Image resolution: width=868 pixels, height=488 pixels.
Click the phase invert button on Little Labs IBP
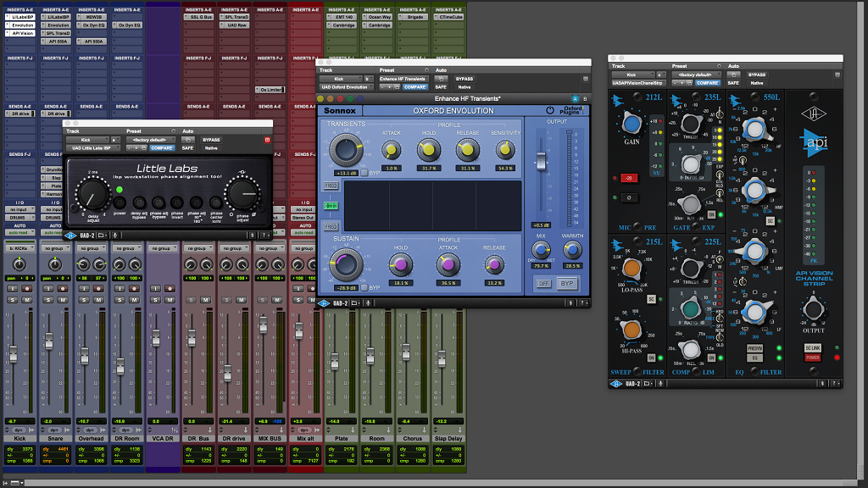coord(176,202)
